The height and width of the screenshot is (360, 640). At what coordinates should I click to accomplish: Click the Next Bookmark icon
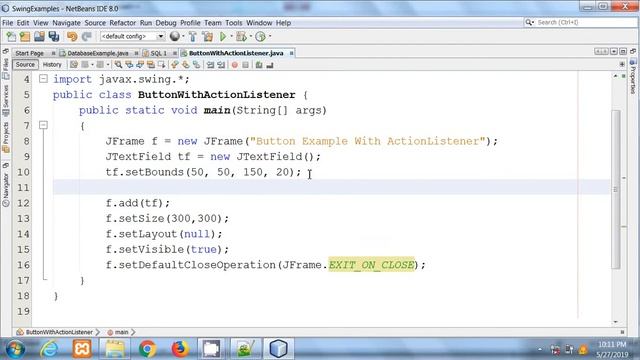(x=185, y=64)
